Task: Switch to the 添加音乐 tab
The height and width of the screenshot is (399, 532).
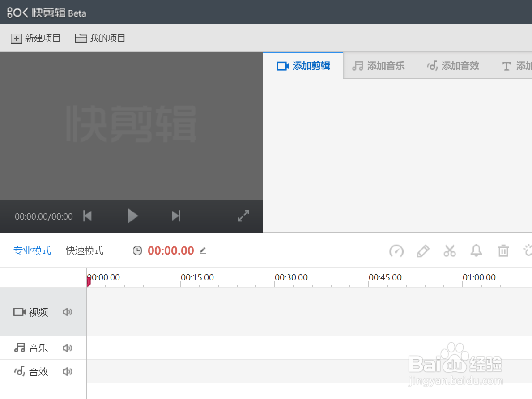Action: pos(378,66)
